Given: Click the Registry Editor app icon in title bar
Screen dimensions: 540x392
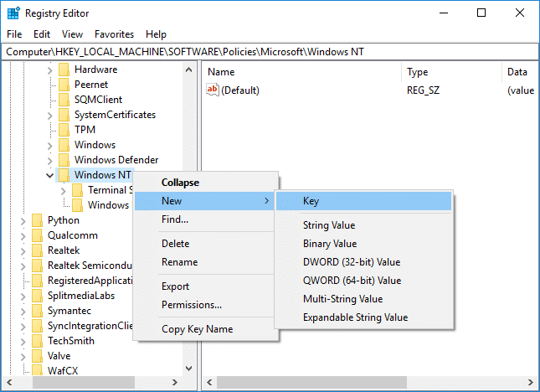Looking at the screenshot, I should click(13, 13).
